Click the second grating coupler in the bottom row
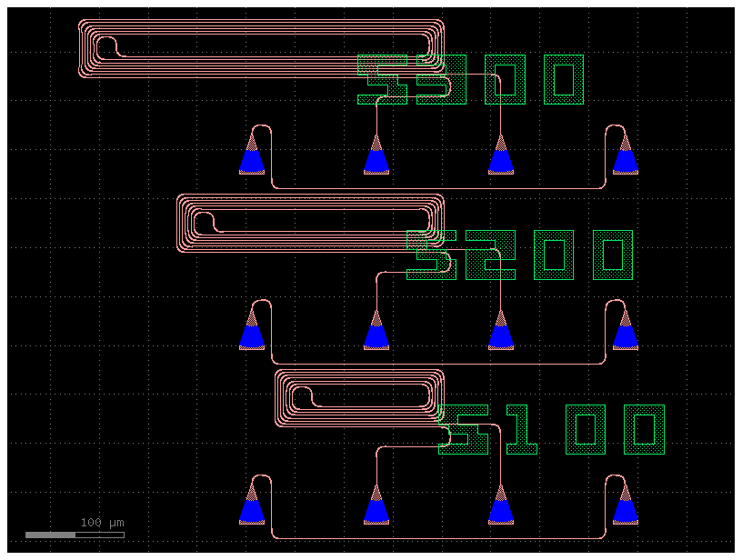Screen dimensions: 742x560 click(x=376, y=507)
